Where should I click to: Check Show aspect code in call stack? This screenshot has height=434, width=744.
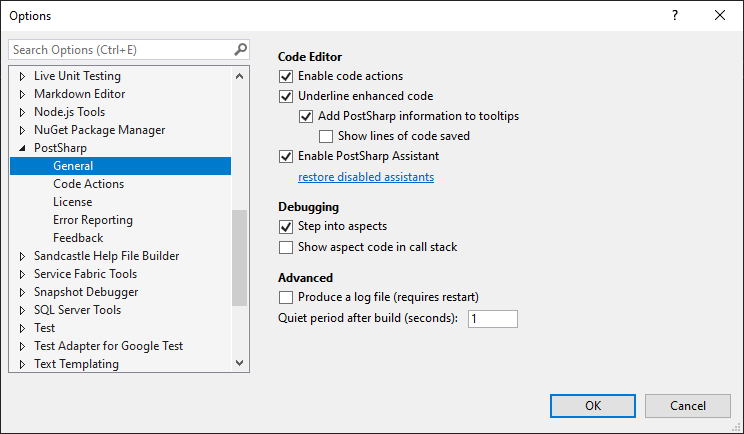pos(286,247)
